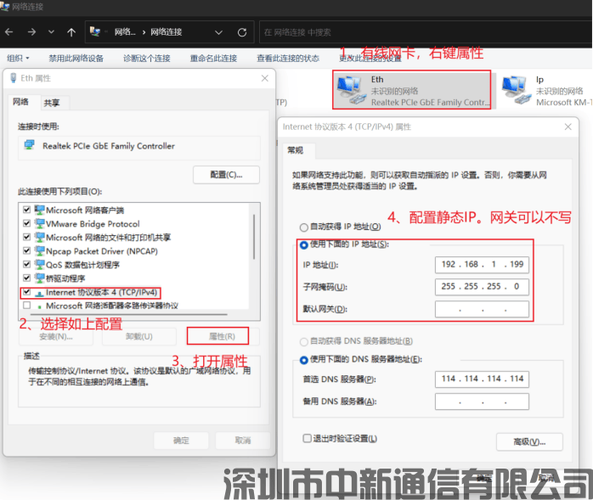
Task: Switch to 网络 tab in Eth properties
Action: [x=21, y=102]
